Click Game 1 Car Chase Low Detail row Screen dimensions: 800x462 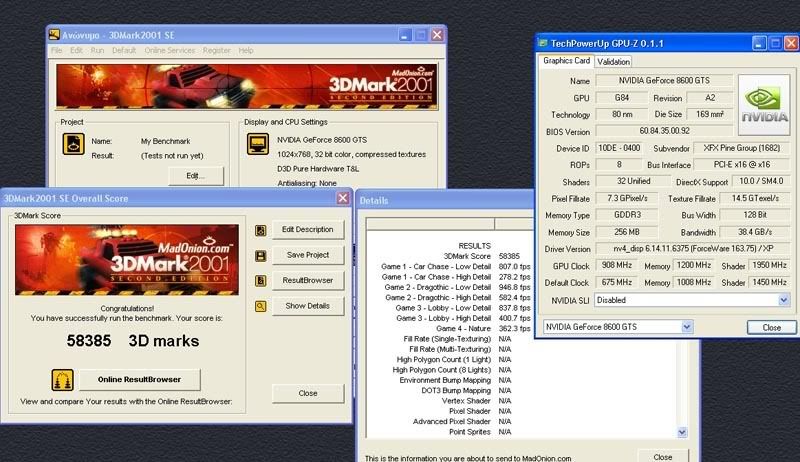[456, 267]
